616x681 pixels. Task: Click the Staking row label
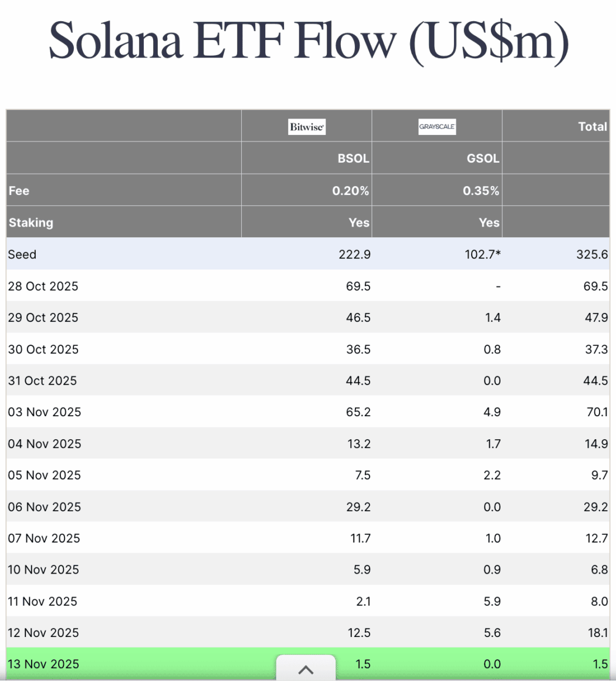(31, 222)
